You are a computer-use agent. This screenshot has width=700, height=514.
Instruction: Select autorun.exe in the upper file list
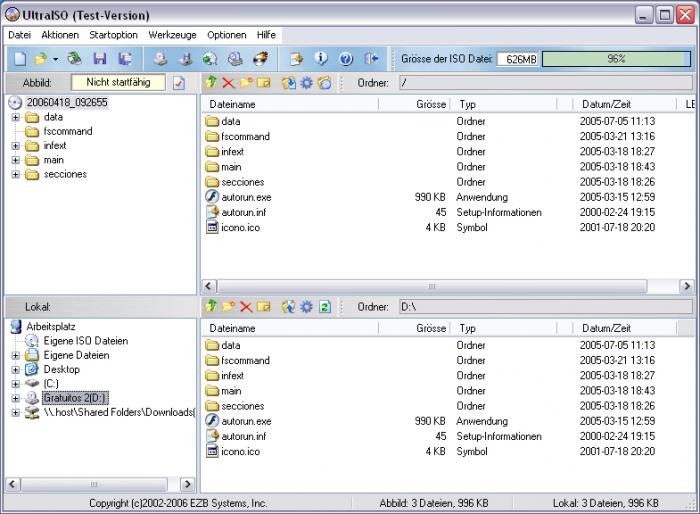tap(246, 197)
